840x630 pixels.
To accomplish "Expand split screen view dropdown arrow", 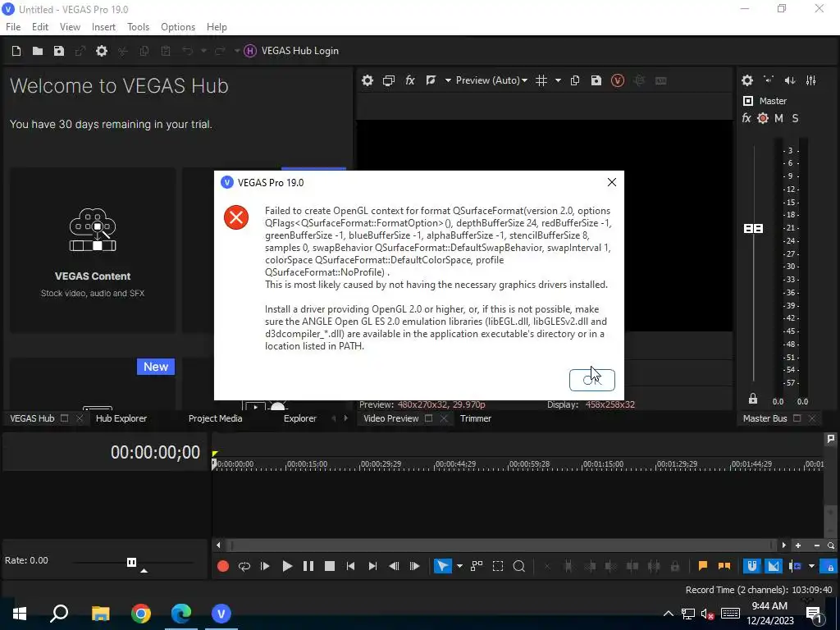I will pos(448,80).
